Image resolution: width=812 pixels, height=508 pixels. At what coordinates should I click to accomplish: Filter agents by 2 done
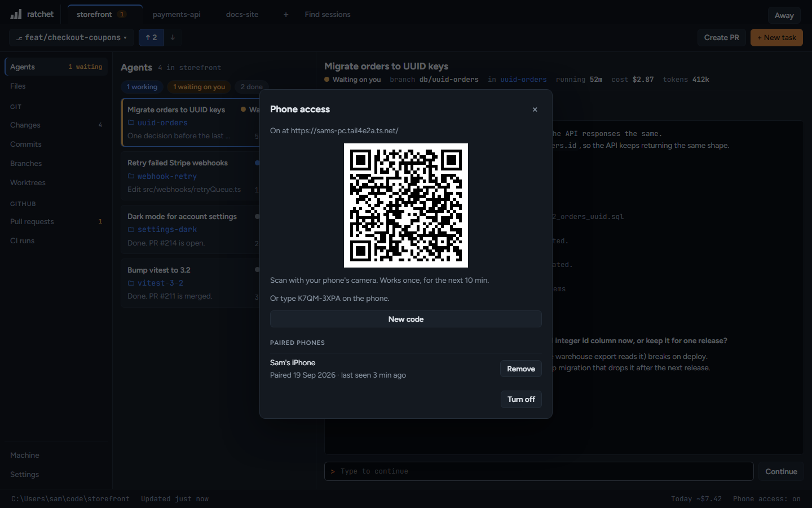point(251,87)
